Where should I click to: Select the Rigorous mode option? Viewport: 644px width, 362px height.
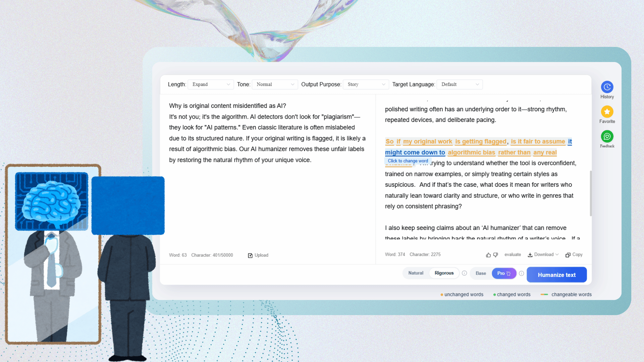pyautogui.click(x=444, y=273)
